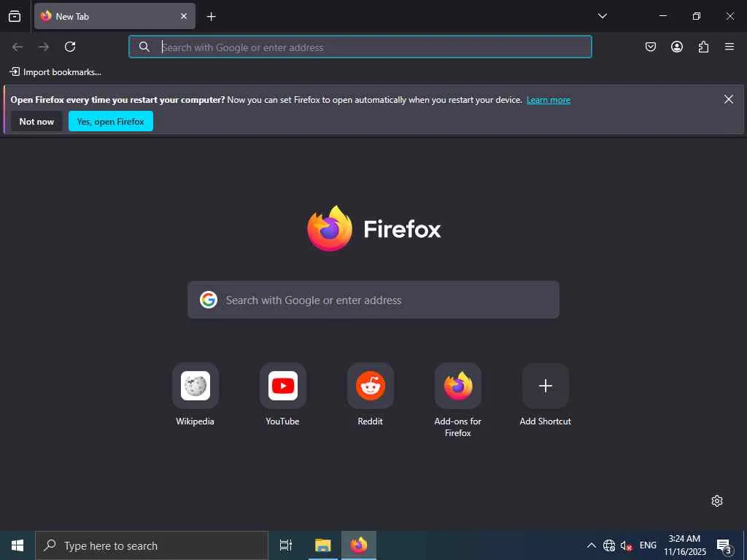The width and height of the screenshot is (747, 560).
Task: Open Task View from the taskbar
Action: click(286, 545)
